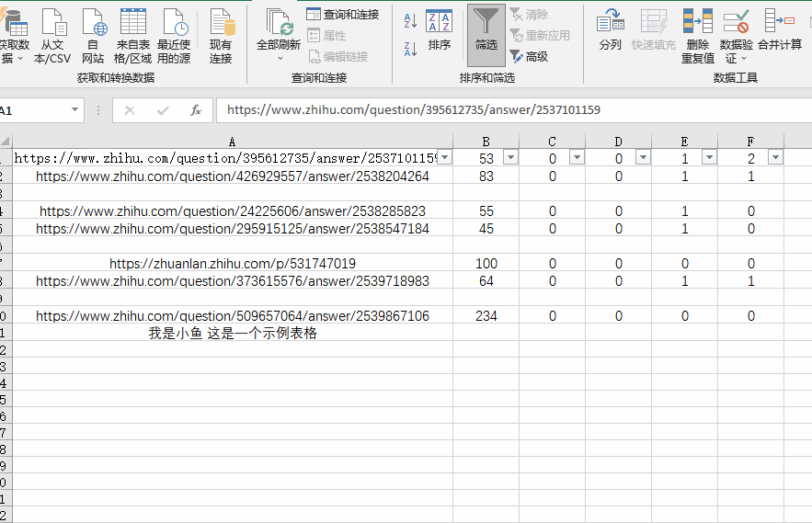This screenshot has height=523, width=812.
Task: Select cell containing value 55
Action: pos(486,210)
